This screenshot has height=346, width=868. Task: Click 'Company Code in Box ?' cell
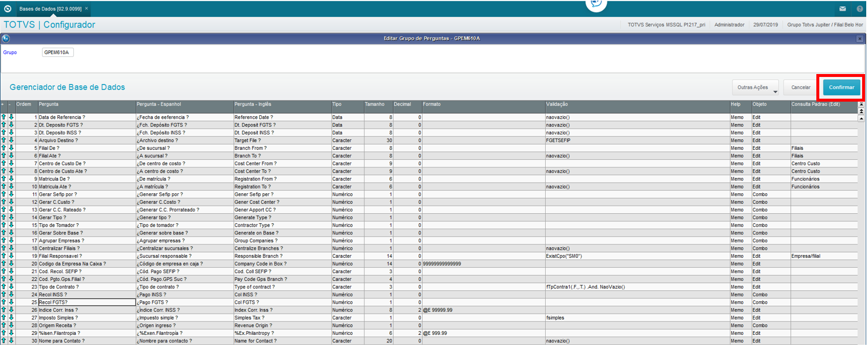[282, 264]
